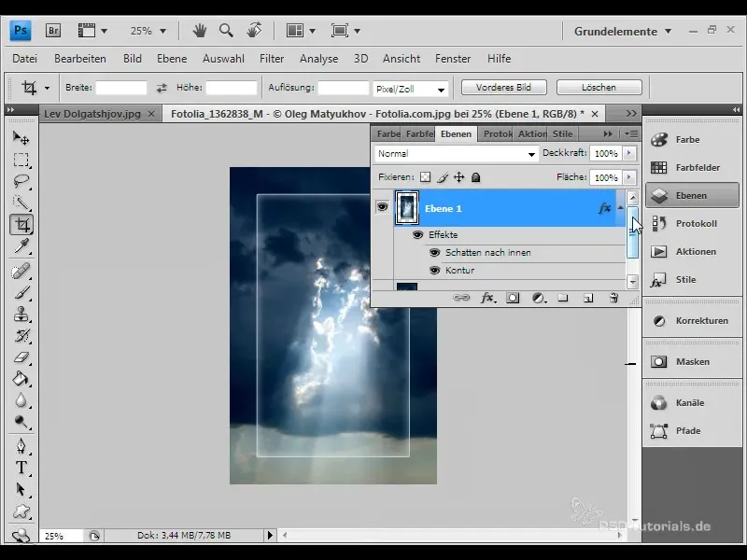Open the Datei menu
The height and width of the screenshot is (560, 747).
25,59
